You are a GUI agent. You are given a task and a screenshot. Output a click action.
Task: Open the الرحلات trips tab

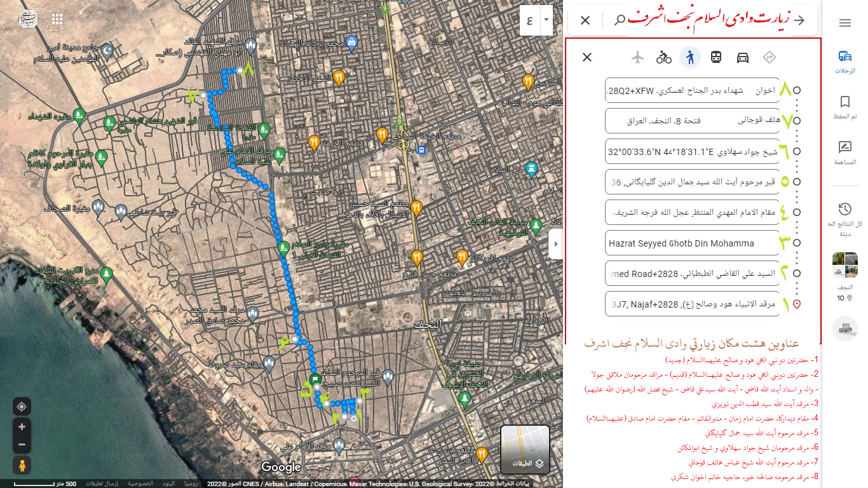pos(844,62)
